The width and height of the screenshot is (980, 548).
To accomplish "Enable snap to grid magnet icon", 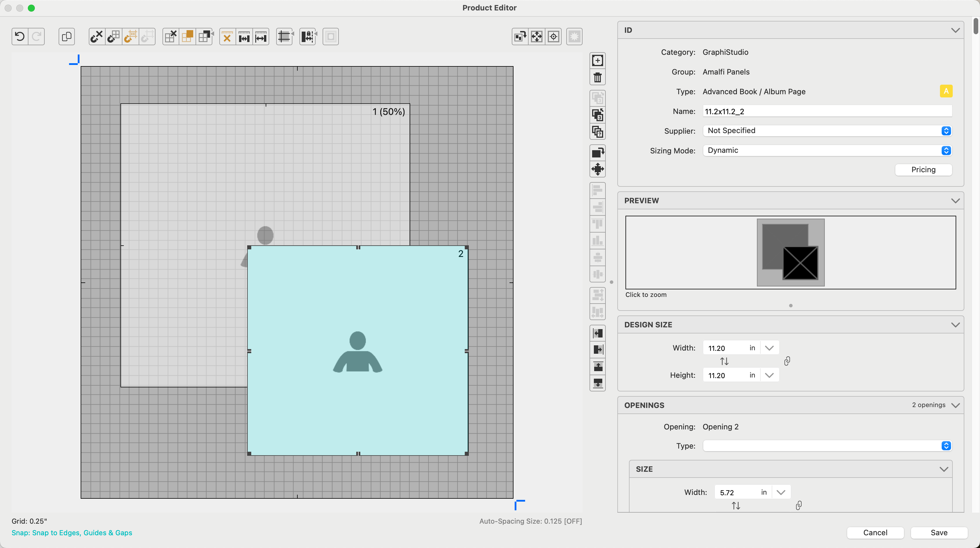I will tap(113, 37).
